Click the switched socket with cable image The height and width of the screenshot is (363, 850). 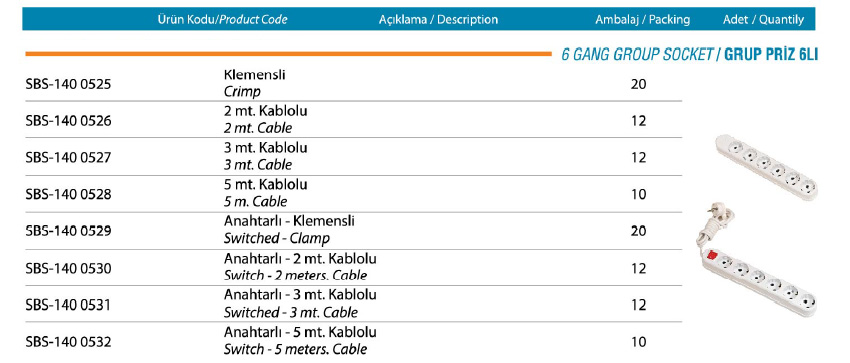click(x=756, y=260)
